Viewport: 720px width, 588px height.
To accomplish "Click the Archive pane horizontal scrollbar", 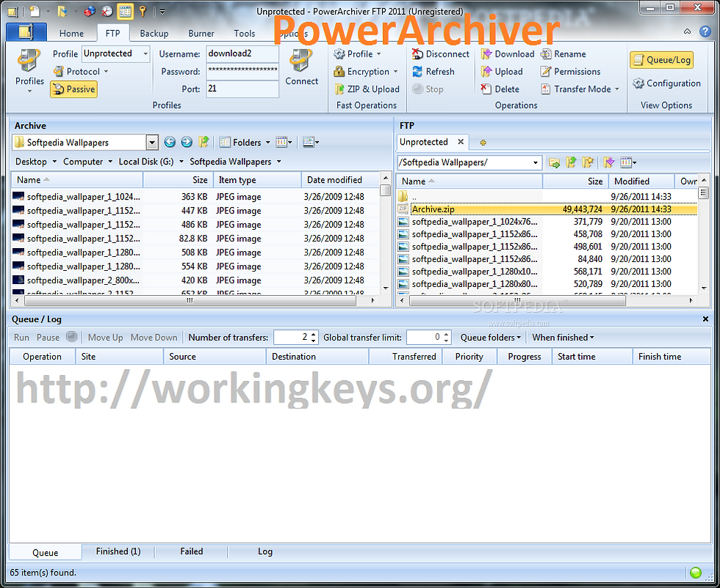I will click(190, 301).
